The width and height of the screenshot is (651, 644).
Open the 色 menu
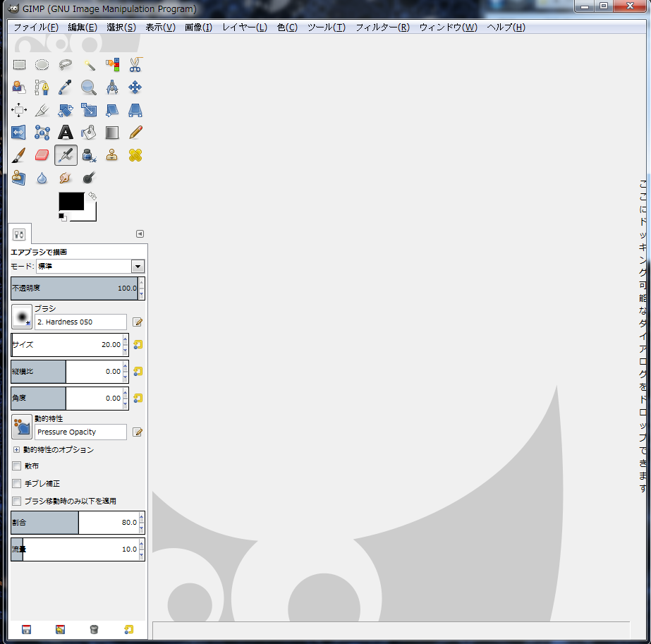[287, 28]
